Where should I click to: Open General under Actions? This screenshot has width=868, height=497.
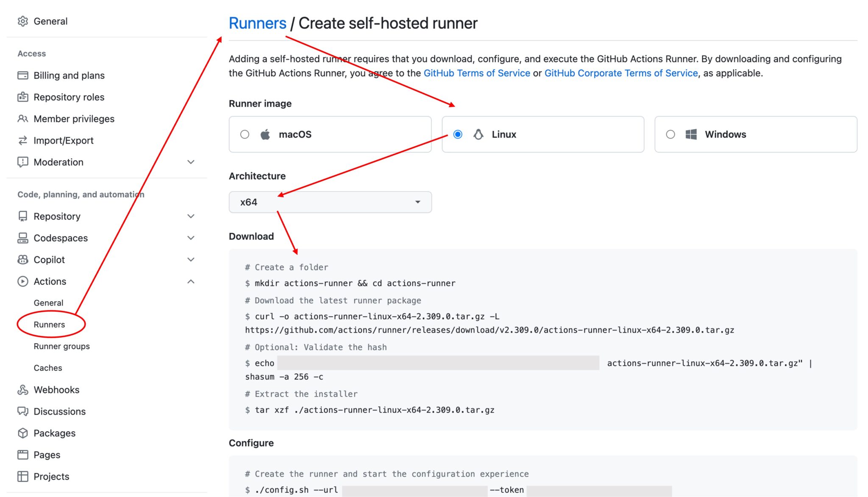[x=48, y=303]
